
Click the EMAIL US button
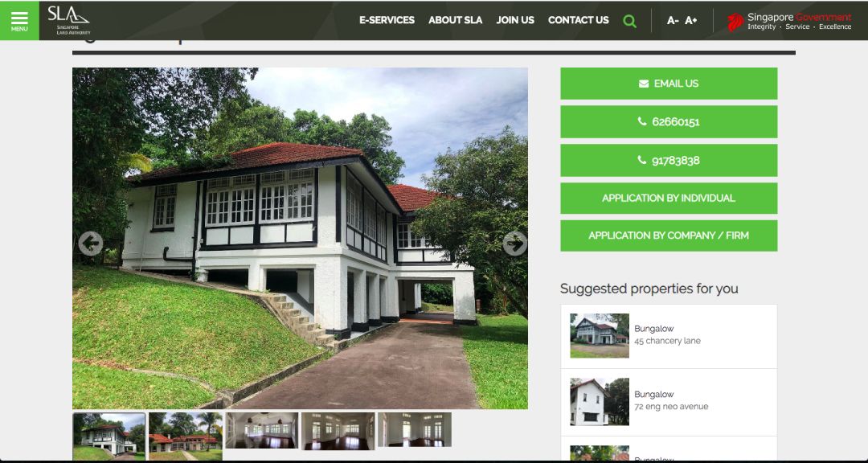coord(669,84)
